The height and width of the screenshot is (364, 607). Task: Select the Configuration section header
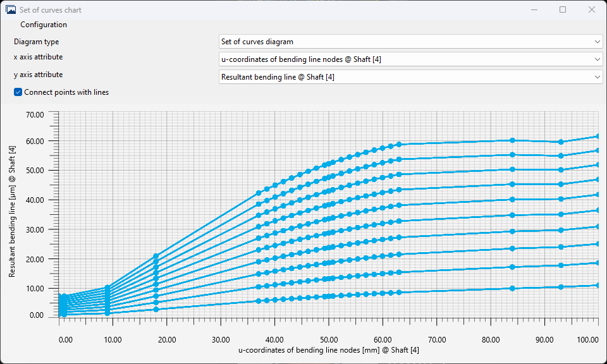click(44, 24)
